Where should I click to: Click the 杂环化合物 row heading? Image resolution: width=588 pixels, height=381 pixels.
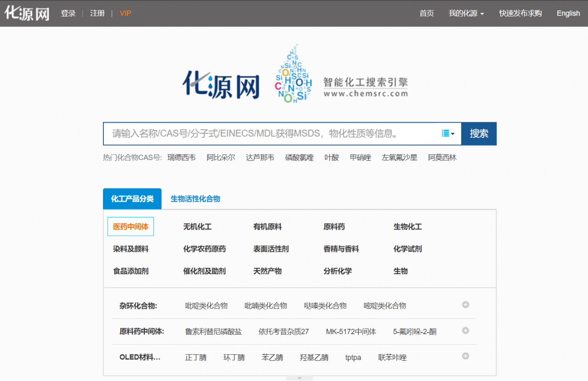(x=138, y=306)
